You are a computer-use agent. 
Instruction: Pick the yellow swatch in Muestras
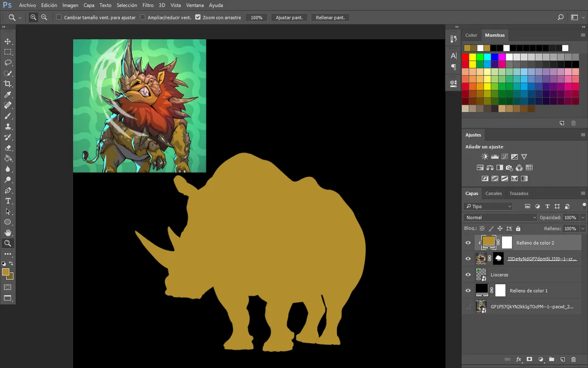pyautogui.click(x=472, y=57)
